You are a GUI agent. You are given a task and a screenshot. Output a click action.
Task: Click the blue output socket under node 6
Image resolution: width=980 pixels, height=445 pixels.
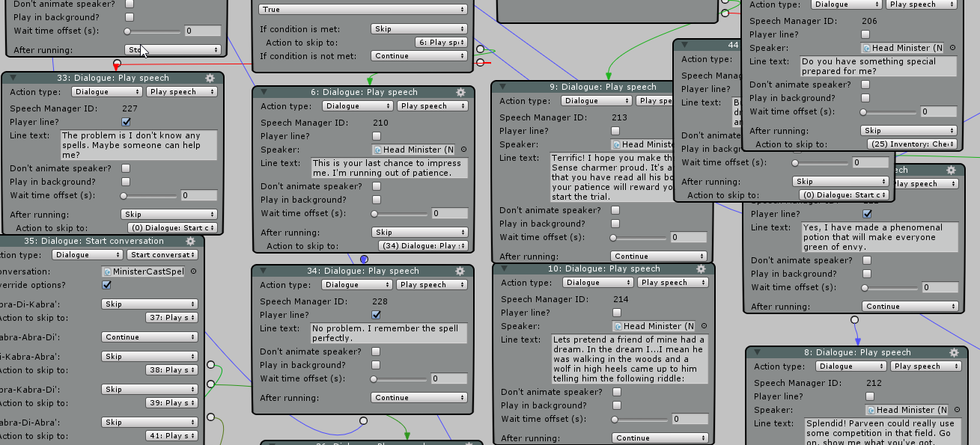[x=364, y=260]
